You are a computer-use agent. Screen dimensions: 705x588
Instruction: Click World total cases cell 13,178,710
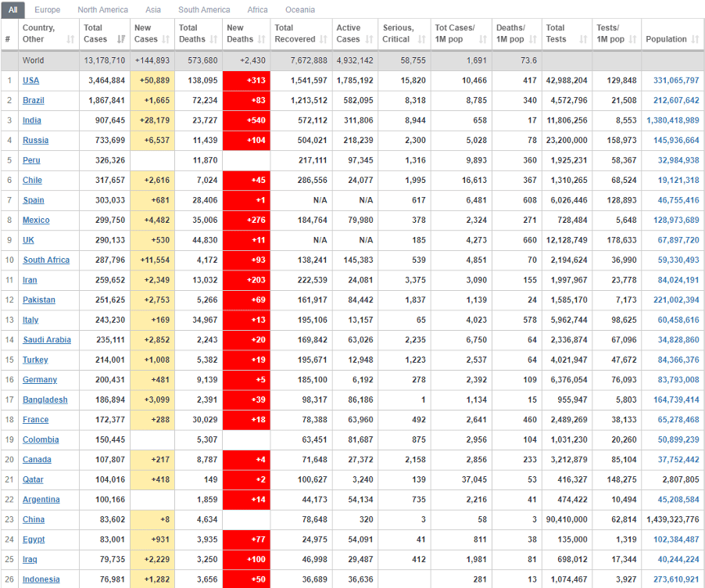[x=104, y=60]
